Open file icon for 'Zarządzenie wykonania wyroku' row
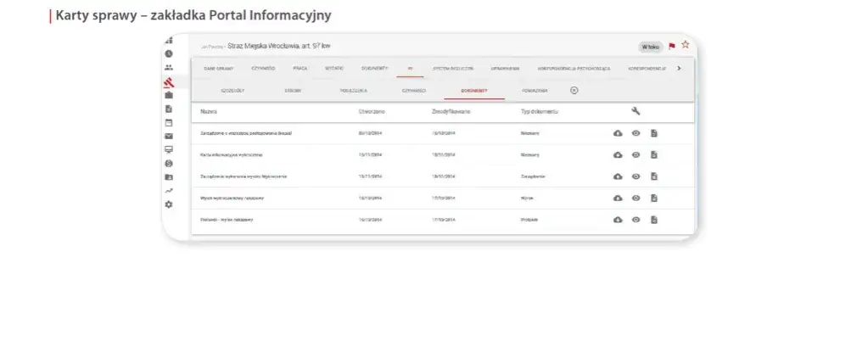 654,176
